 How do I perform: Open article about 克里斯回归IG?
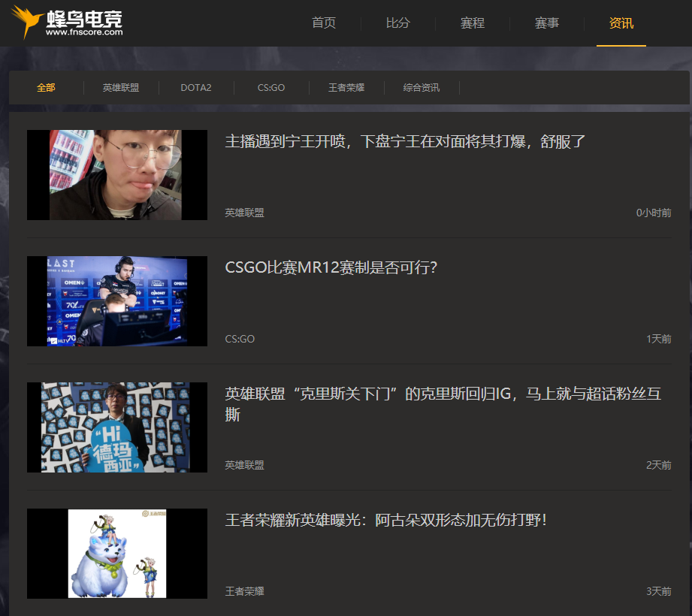click(x=443, y=404)
